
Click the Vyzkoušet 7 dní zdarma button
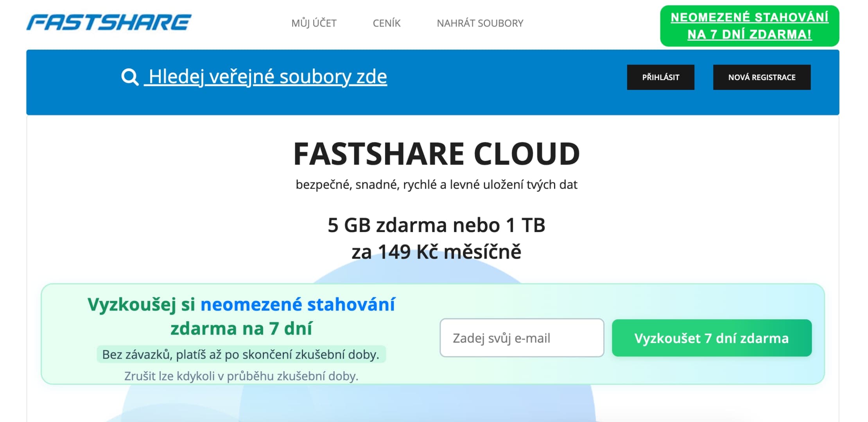(712, 338)
